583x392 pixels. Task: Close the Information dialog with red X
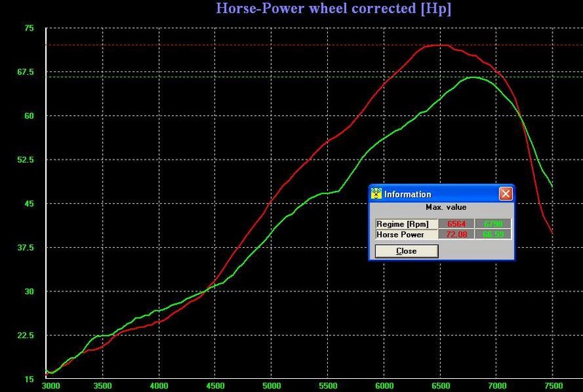pos(506,194)
